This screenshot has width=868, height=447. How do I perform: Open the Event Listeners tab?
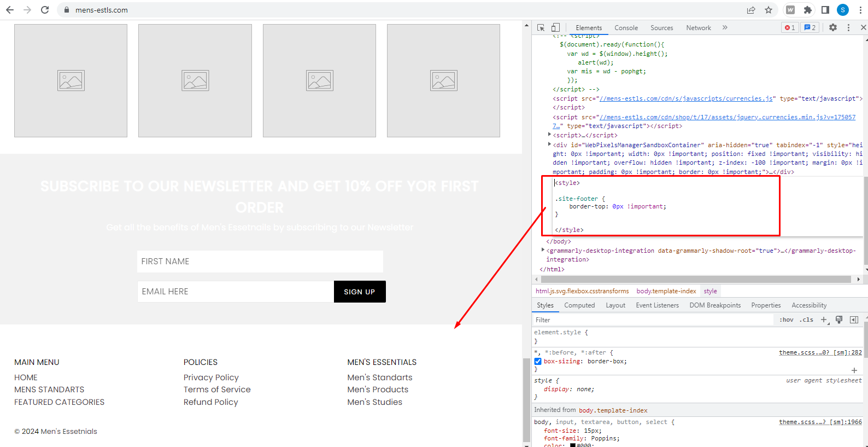pos(657,305)
